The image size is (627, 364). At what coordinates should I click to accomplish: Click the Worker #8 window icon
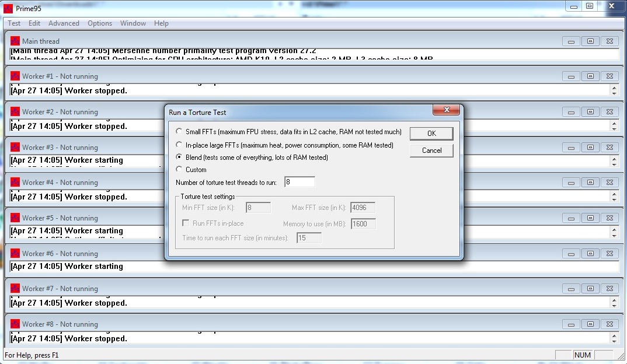pyautogui.click(x=15, y=324)
